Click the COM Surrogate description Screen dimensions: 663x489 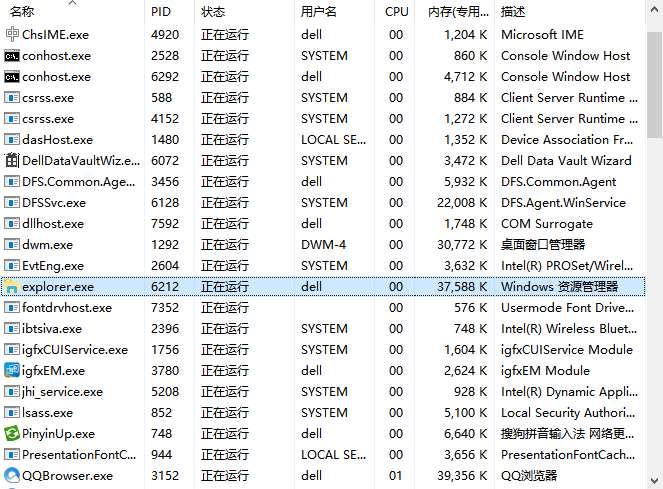(547, 224)
